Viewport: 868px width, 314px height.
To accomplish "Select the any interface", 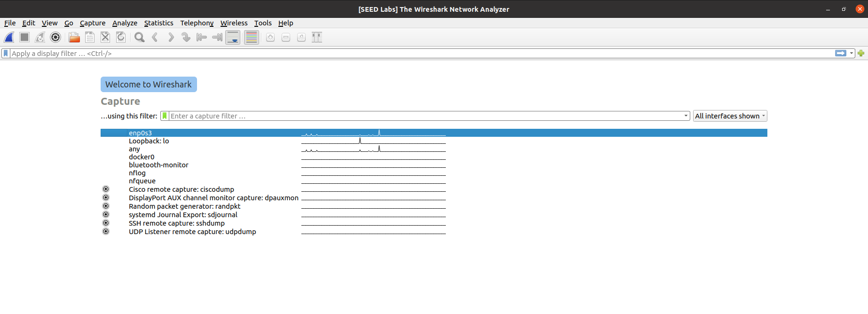I will click(x=434, y=149).
